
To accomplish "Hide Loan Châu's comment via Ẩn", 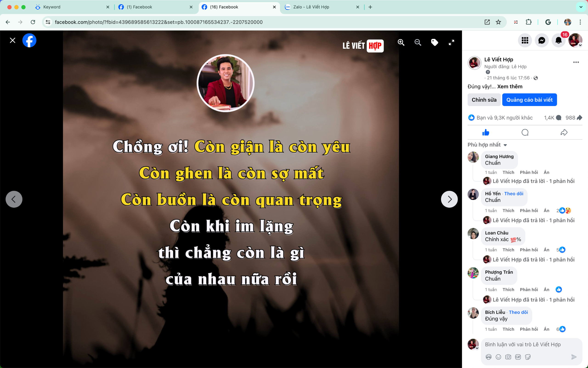I will [546, 250].
